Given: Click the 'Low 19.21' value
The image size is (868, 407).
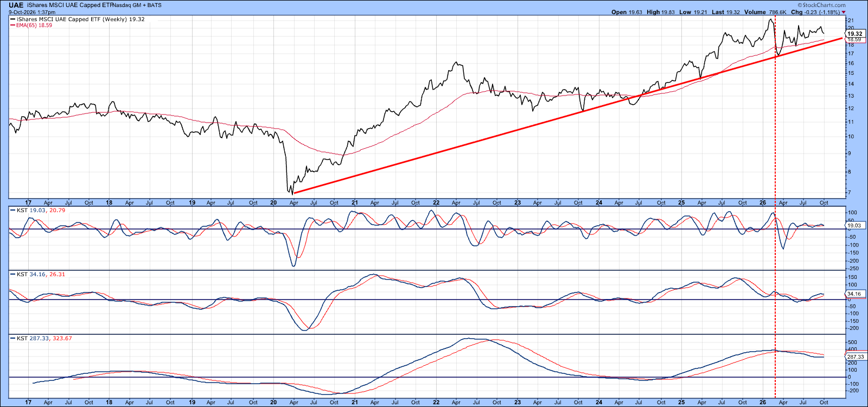Looking at the screenshot, I should [693, 12].
